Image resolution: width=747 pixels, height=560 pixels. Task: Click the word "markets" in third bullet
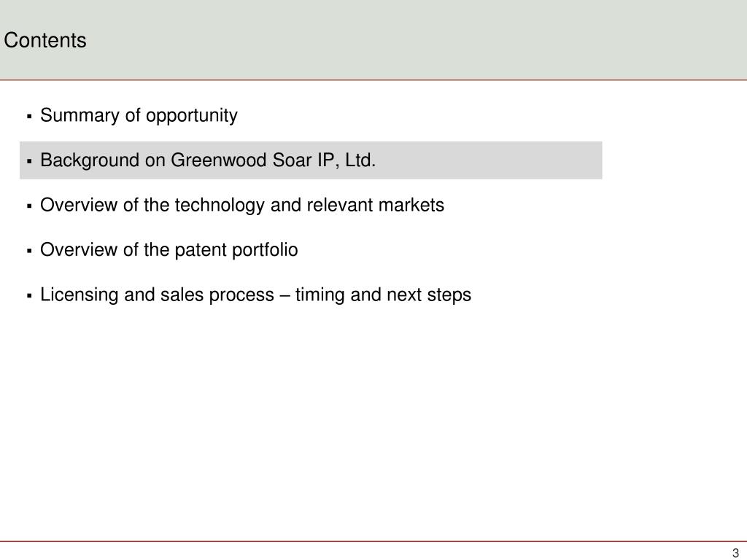[x=411, y=205]
